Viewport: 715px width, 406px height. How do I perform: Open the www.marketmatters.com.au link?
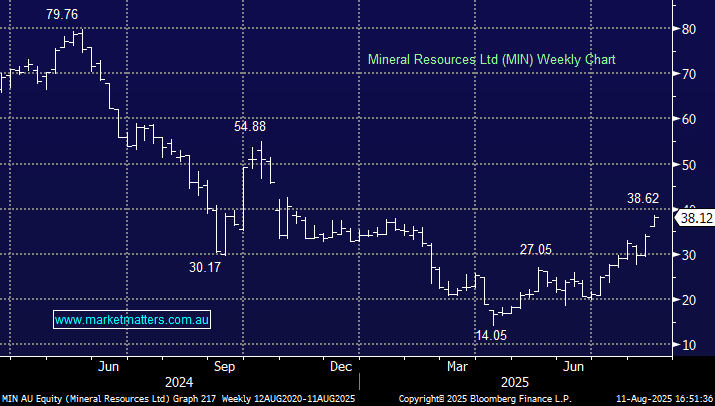pyautogui.click(x=132, y=320)
